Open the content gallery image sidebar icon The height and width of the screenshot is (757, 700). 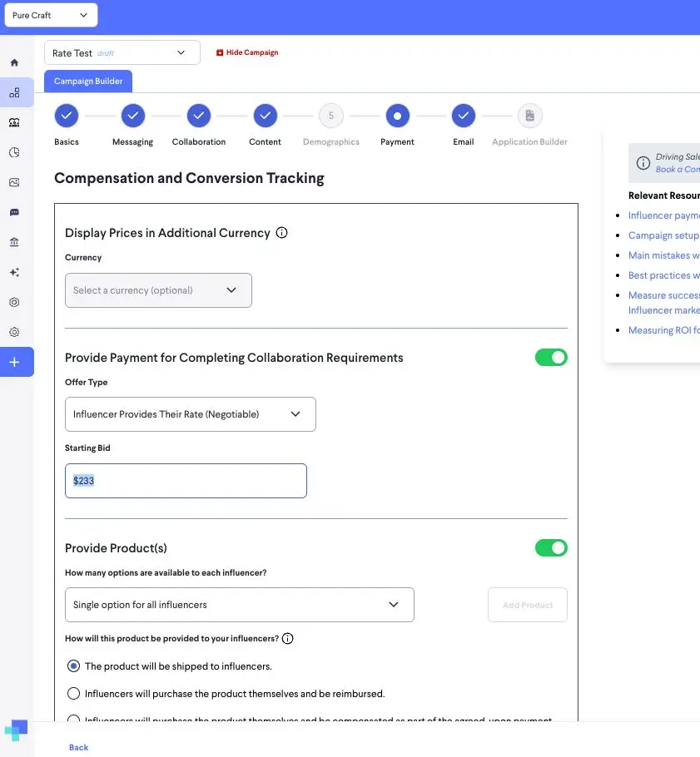(14, 182)
